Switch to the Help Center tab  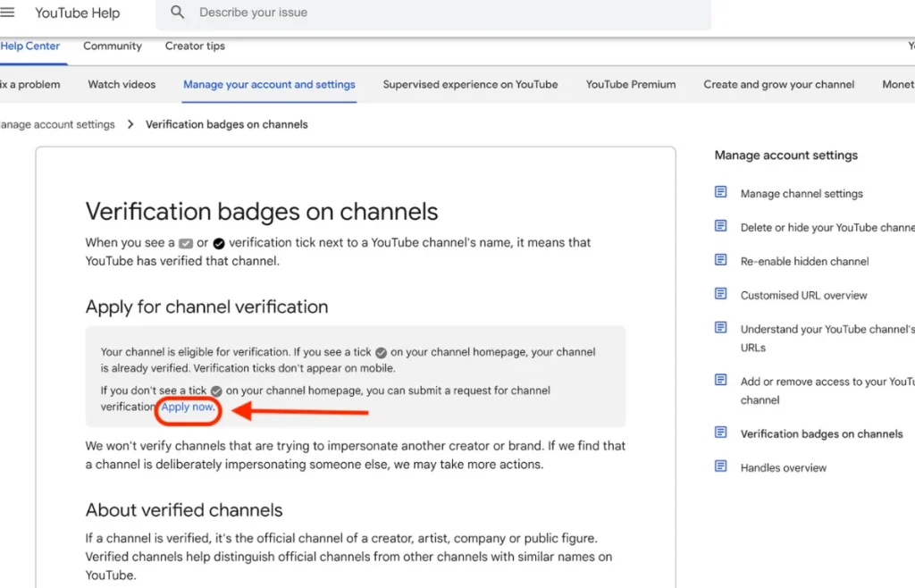(x=29, y=46)
